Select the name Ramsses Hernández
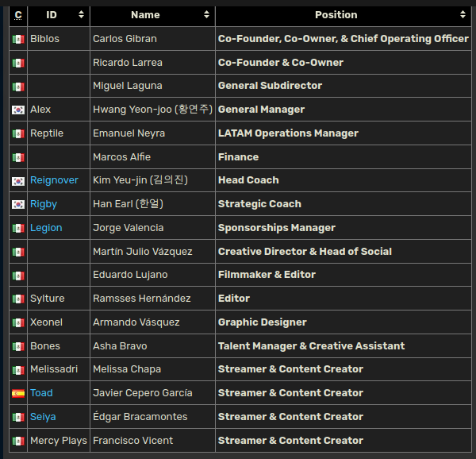This screenshot has height=459, width=476. click(142, 299)
